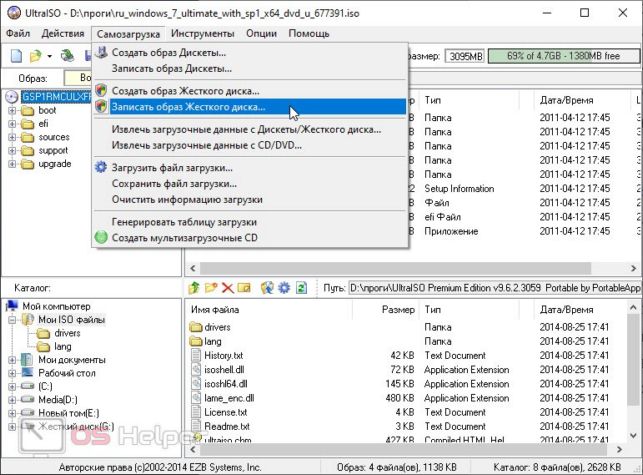The height and width of the screenshot is (475, 643).
Task: Click the isoshell.dll file icon
Action: pyautogui.click(x=196, y=369)
